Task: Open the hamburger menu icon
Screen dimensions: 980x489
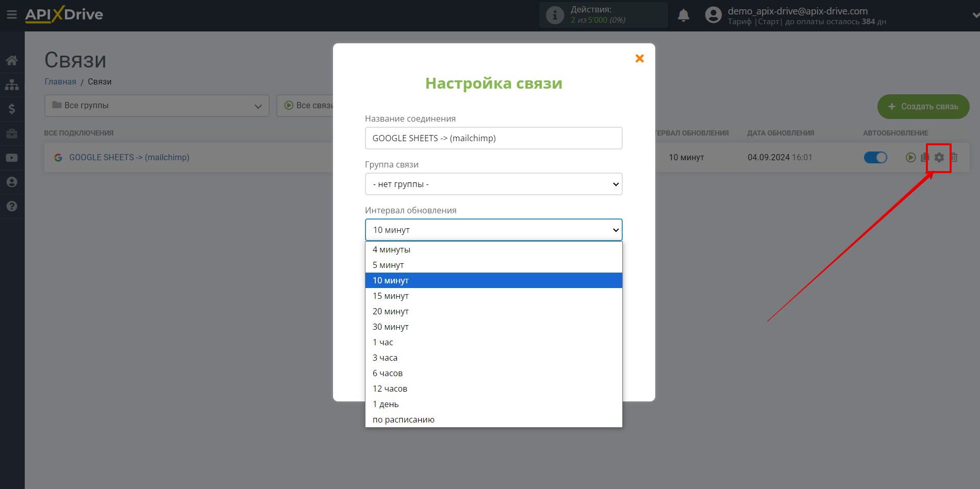Action: (x=11, y=14)
